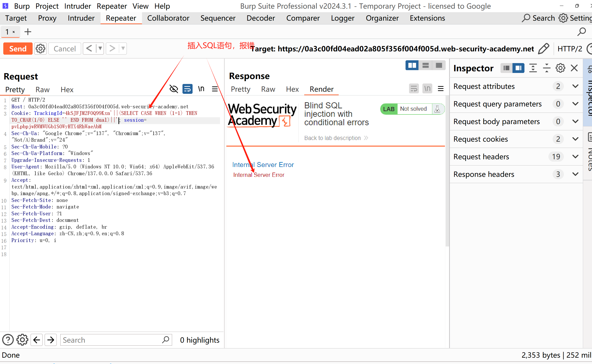Expand the Request cookies section
592x364 pixels.
click(575, 139)
